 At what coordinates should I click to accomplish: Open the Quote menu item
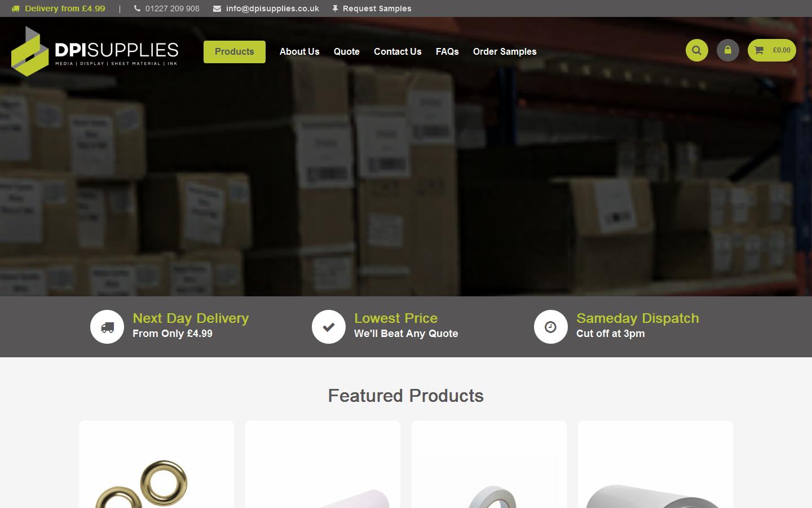tap(347, 51)
